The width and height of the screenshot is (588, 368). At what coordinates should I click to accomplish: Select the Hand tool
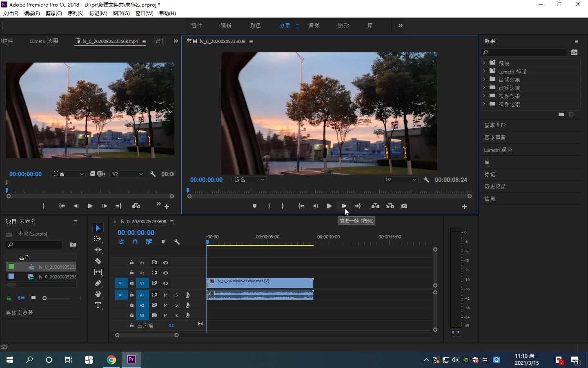[x=98, y=294]
